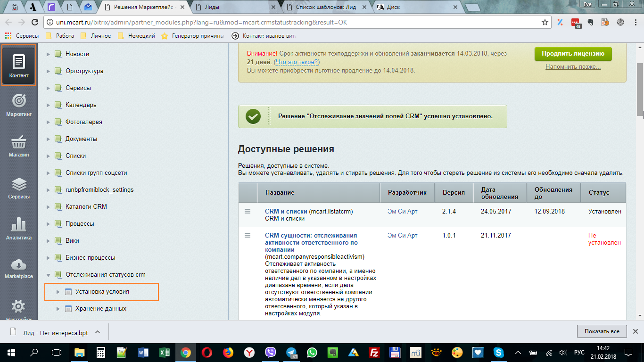Open Бизнес-процессы in the content tree
Image resolution: width=644 pixels, height=362 pixels.
(91, 258)
